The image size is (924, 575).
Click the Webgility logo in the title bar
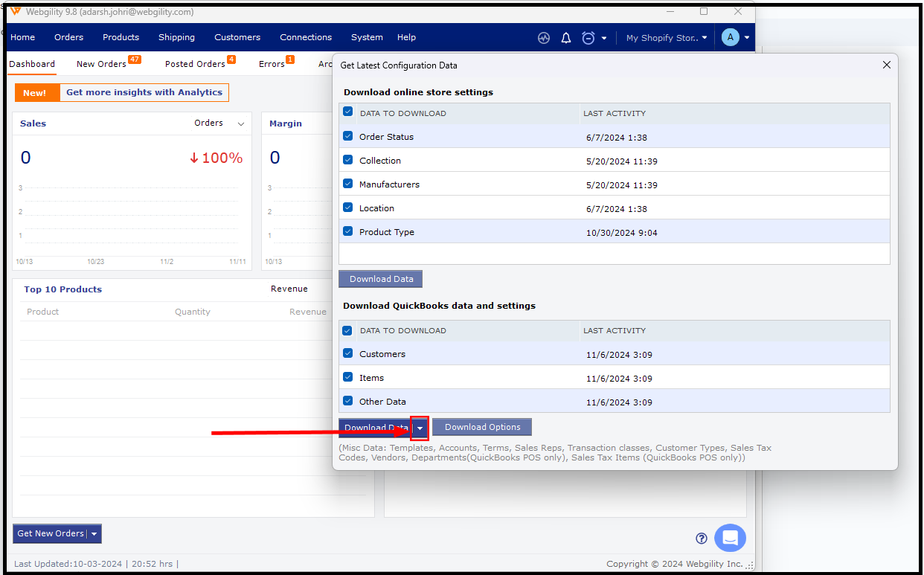(15, 11)
